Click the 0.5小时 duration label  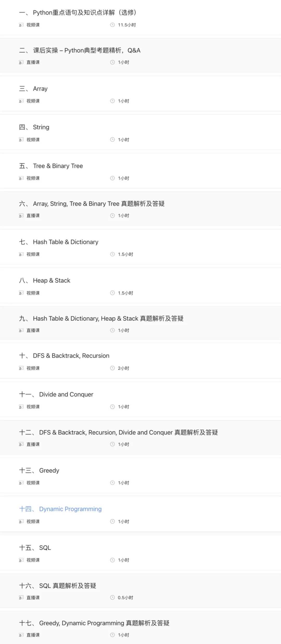pyautogui.click(x=125, y=597)
